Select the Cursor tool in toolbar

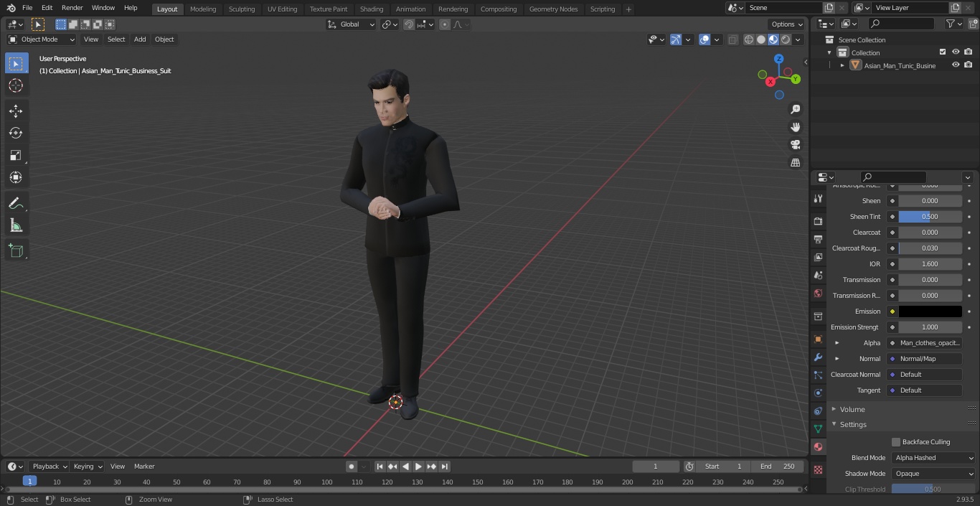[x=16, y=85]
